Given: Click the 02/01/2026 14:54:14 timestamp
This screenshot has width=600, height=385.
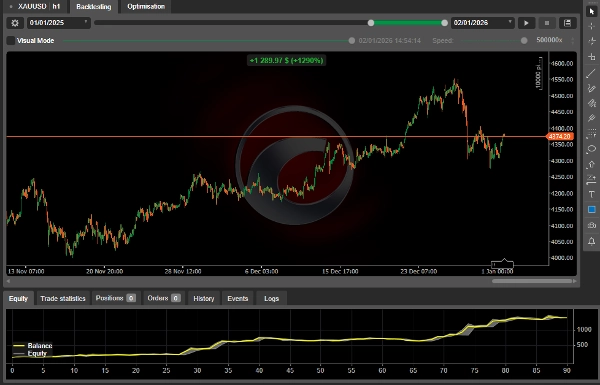Looking at the screenshot, I should (x=390, y=41).
